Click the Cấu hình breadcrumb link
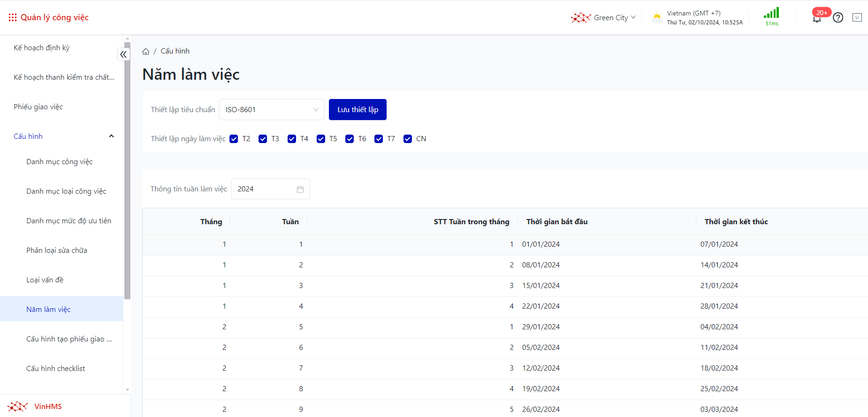This screenshot has height=417, width=868. (x=175, y=51)
